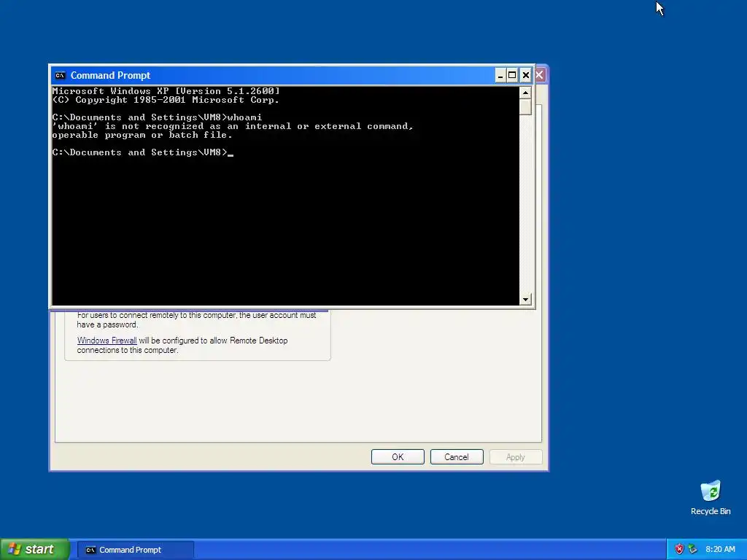Open the Start menu
747x560 pixels.
click(x=34, y=550)
